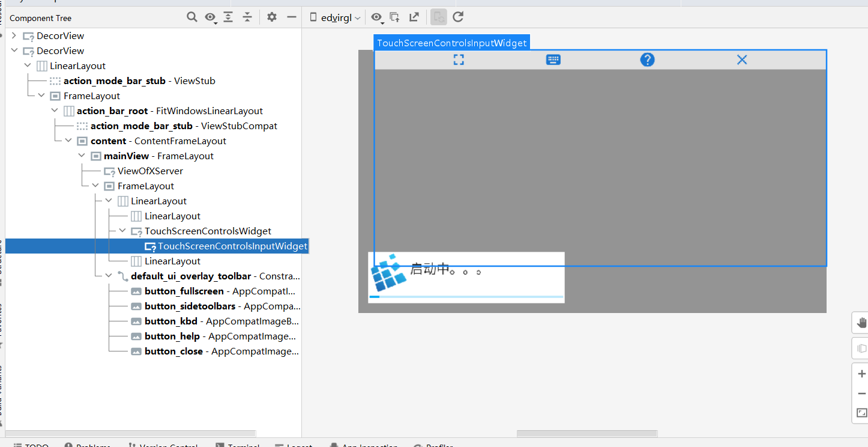This screenshot has width=868, height=447.
Task: Click the blue tiles logo in the preview
Action: point(388,273)
